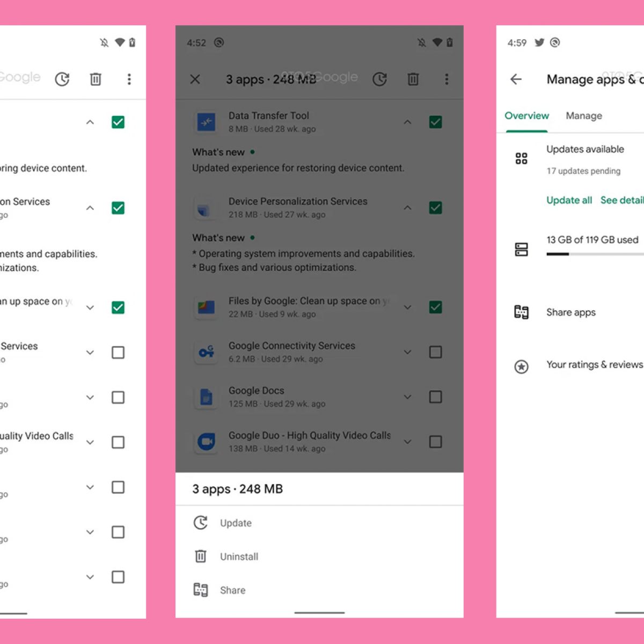
Task: Open three-dot overflow menu on left phone
Action: click(x=129, y=79)
